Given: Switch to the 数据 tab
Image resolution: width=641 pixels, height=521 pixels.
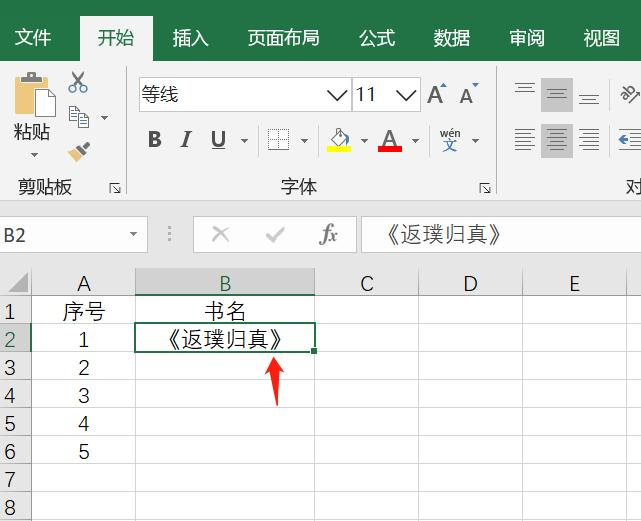Looking at the screenshot, I should pyautogui.click(x=451, y=38).
